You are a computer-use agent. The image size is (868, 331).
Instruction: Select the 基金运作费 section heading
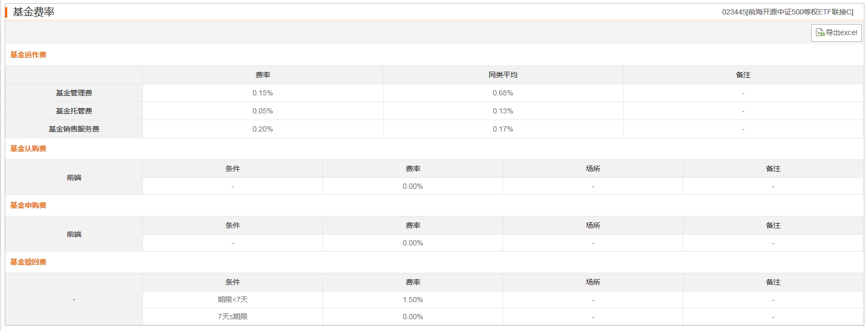28,55
